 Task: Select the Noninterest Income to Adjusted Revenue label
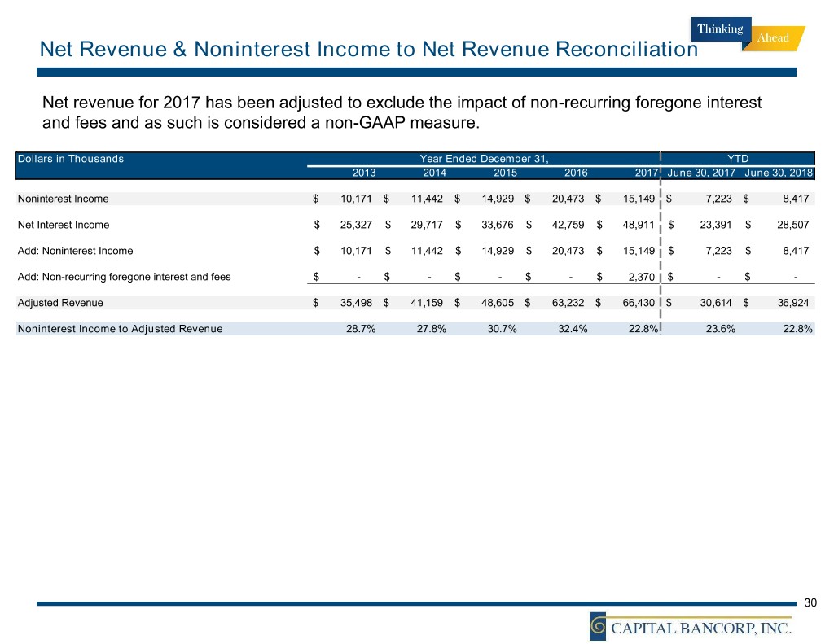[120, 330]
